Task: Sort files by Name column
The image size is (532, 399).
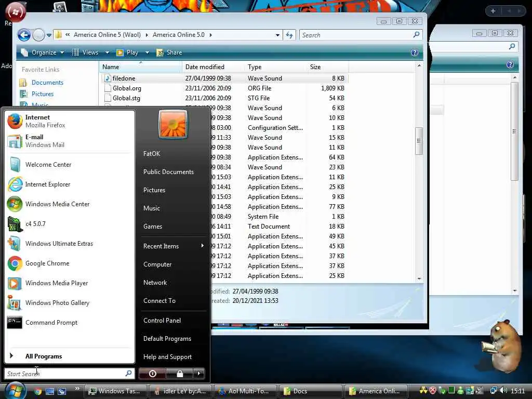Action: pos(141,67)
